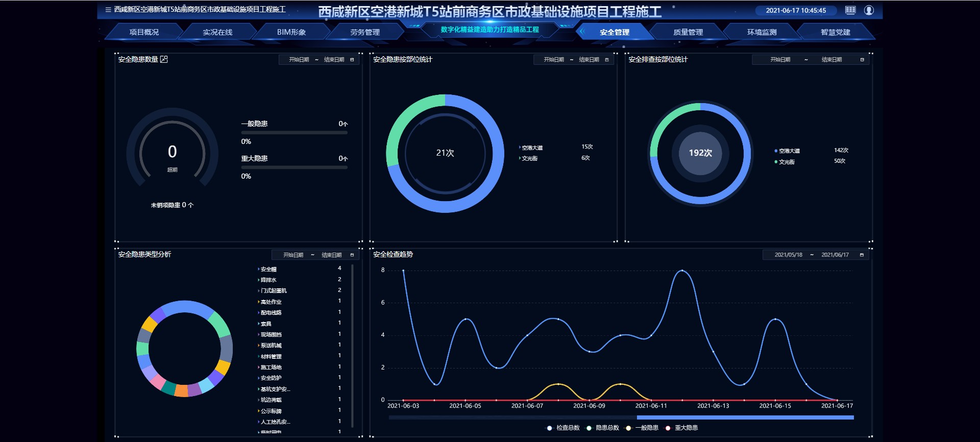The image size is (980, 442).
Task: Toggle 一般隐患 series in trend chart legend
Action: [643, 428]
